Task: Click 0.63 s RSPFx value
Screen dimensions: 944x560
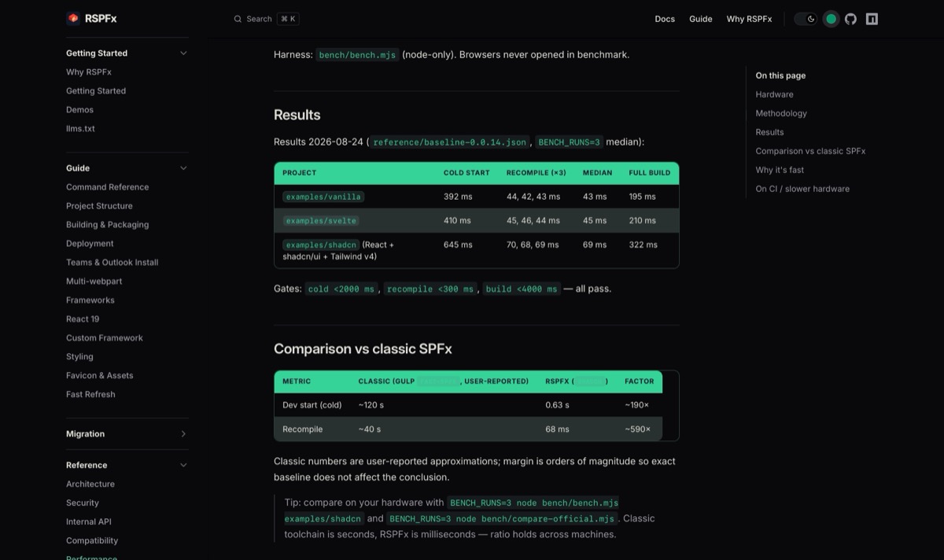Action: (x=557, y=405)
